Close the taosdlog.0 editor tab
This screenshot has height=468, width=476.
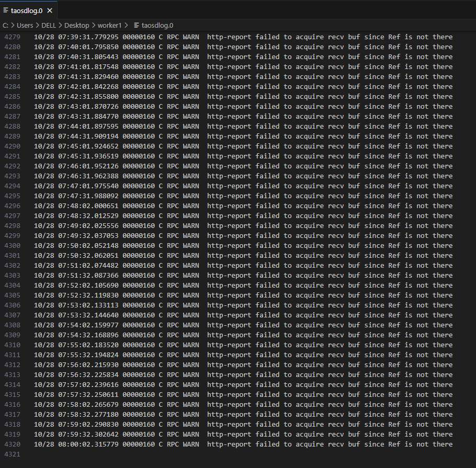(x=50, y=10)
